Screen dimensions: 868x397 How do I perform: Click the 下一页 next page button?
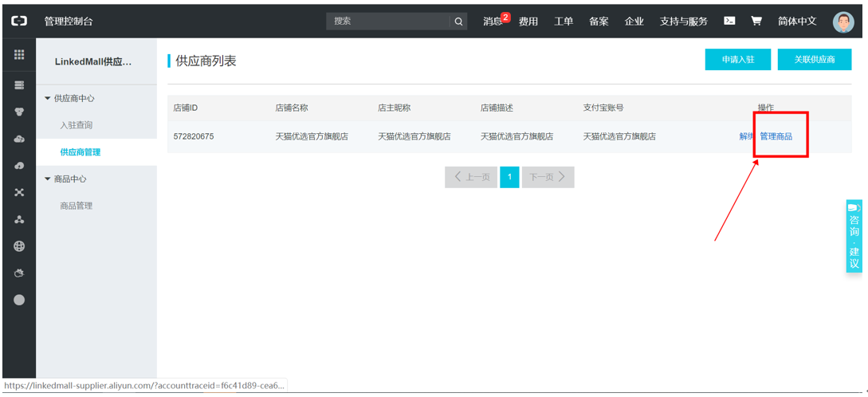pyautogui.click(x=548, y=177)
